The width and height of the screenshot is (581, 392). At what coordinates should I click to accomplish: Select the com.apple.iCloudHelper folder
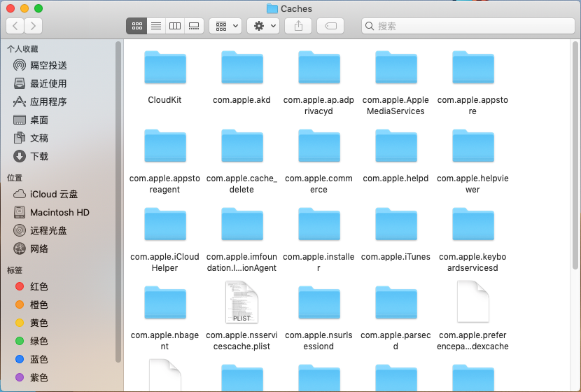[165, 225]
